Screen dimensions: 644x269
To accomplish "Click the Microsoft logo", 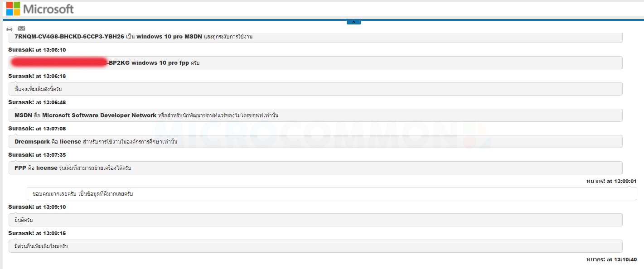I will (40, 9).
